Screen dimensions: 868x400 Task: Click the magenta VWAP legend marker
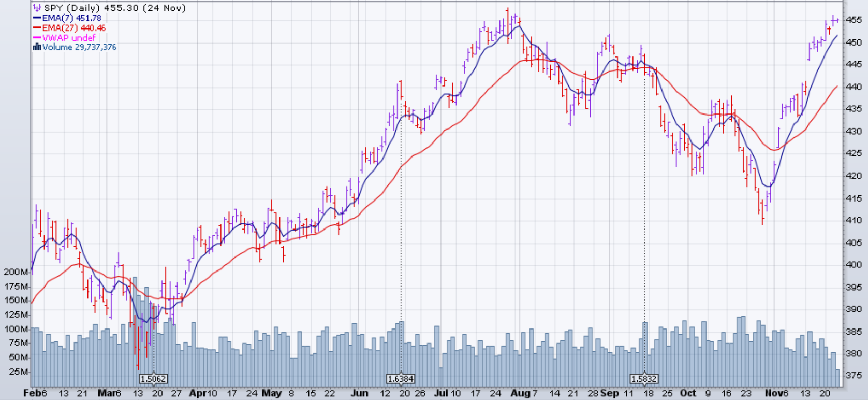click(37, 38)
